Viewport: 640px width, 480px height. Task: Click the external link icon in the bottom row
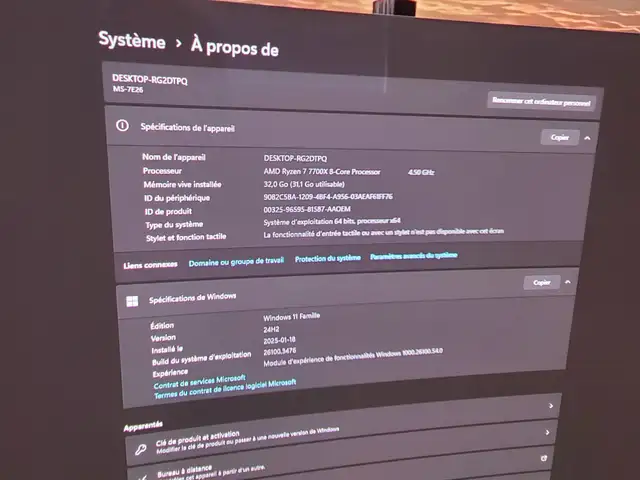point(544,458)
